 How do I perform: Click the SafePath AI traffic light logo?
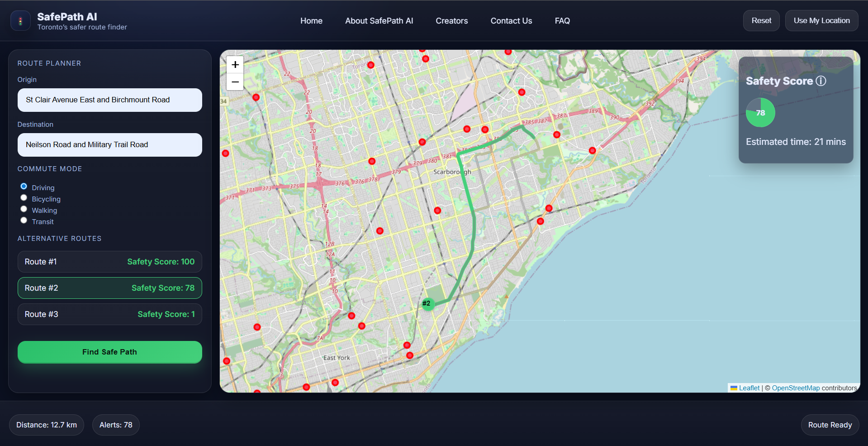tap(20, 21)
